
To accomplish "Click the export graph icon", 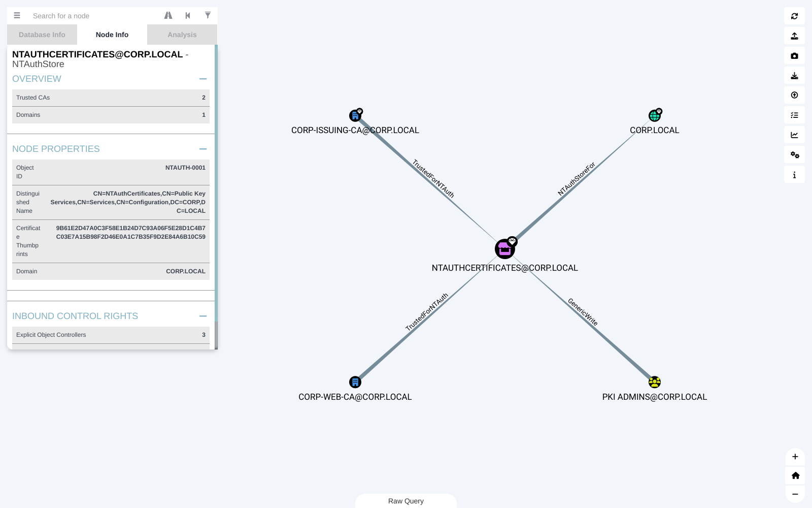I will pyautogui.click(x=794, y=36).
